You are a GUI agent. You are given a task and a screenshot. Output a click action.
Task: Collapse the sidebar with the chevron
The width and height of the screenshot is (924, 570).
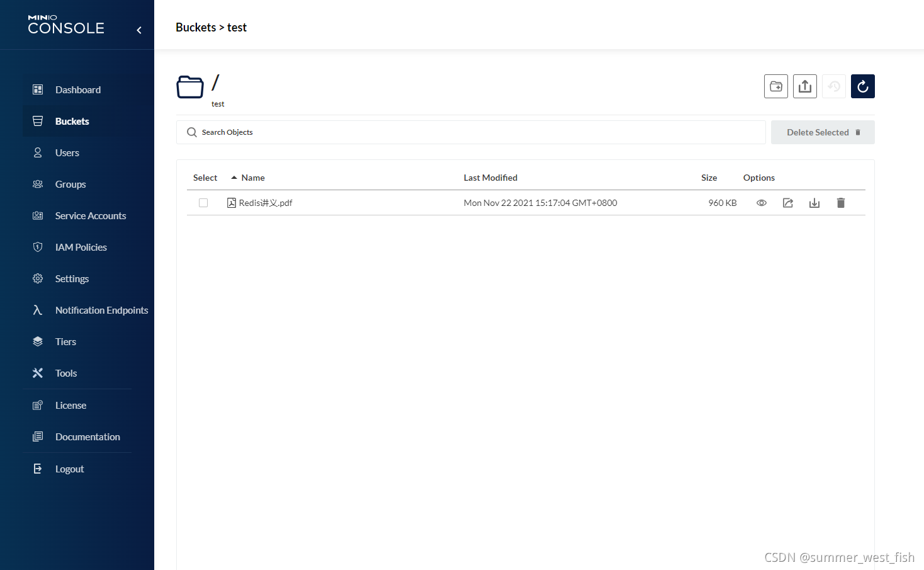(138, 29)
